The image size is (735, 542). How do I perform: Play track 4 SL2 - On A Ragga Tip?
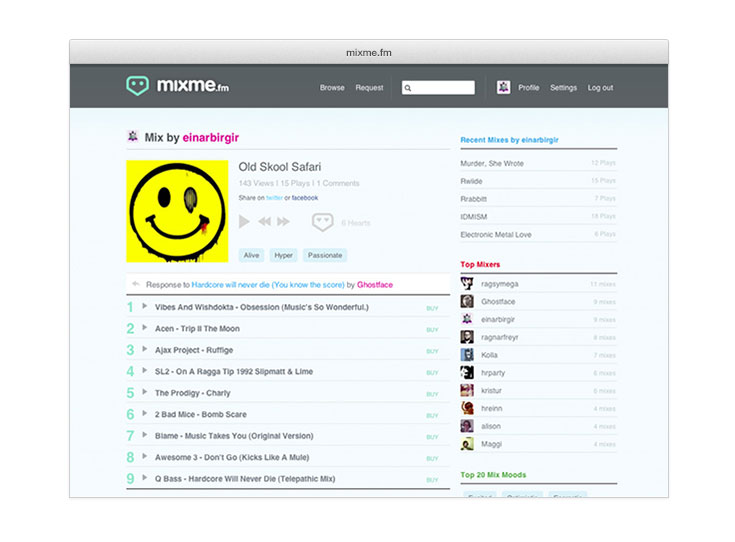tap(145, 370)
